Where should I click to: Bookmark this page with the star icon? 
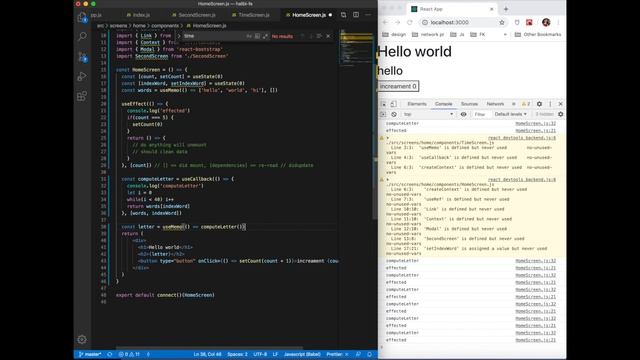point(502,22)
